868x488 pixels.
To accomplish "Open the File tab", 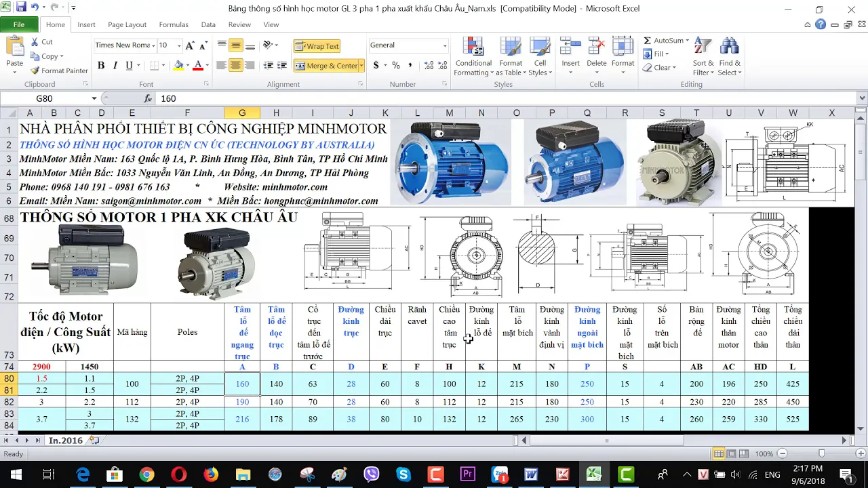I will [19, 24].
